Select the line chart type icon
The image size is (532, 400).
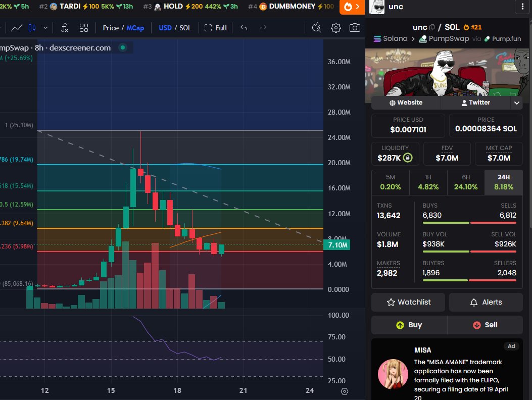17,28
